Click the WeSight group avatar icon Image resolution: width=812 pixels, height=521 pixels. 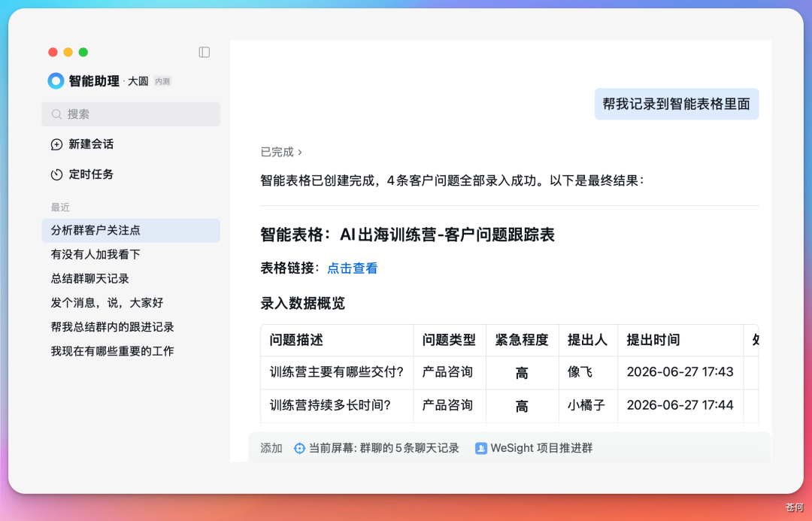tap(480, 449)
